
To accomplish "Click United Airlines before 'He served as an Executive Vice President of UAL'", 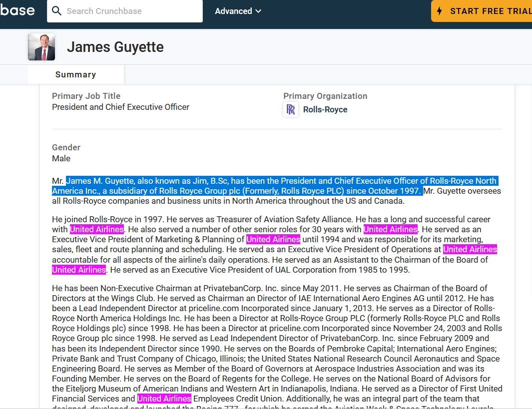I will 79,270.
